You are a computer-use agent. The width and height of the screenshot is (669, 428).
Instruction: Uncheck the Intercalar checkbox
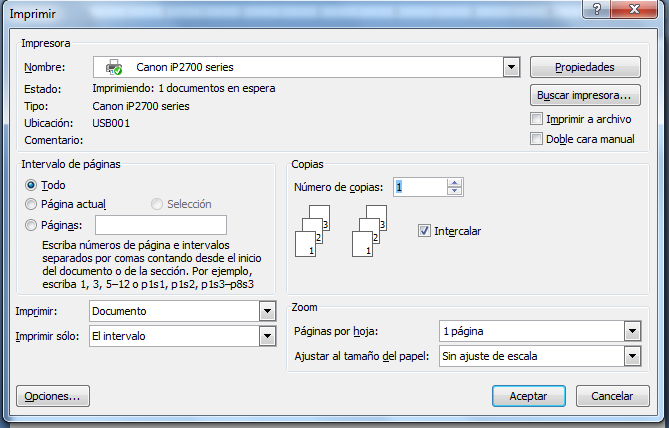click(424, 231)
